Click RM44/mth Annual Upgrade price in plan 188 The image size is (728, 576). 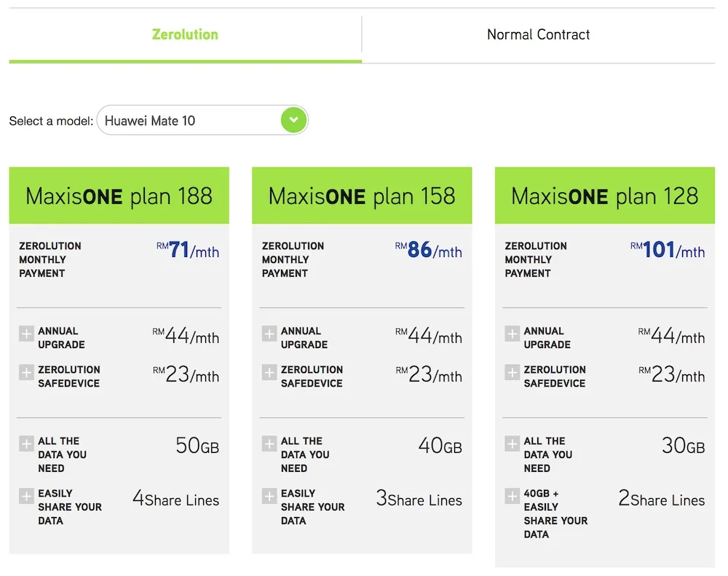(x=186, y=336)
